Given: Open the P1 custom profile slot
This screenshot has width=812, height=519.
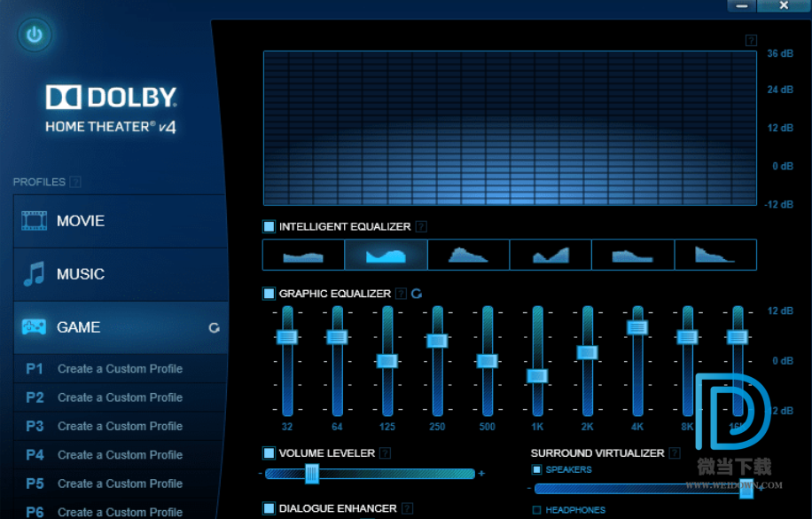Looking at the screenshot, I should [x=121, y=369].
